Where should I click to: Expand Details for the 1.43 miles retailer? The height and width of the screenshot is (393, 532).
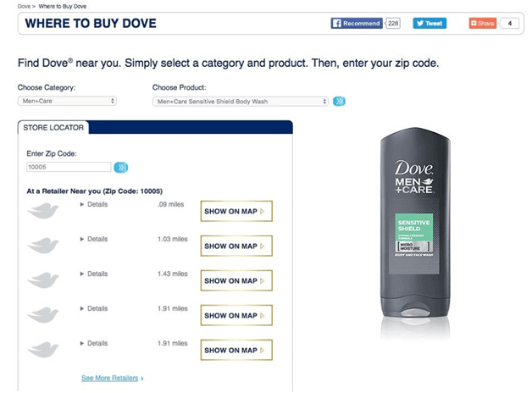(94, 274)
